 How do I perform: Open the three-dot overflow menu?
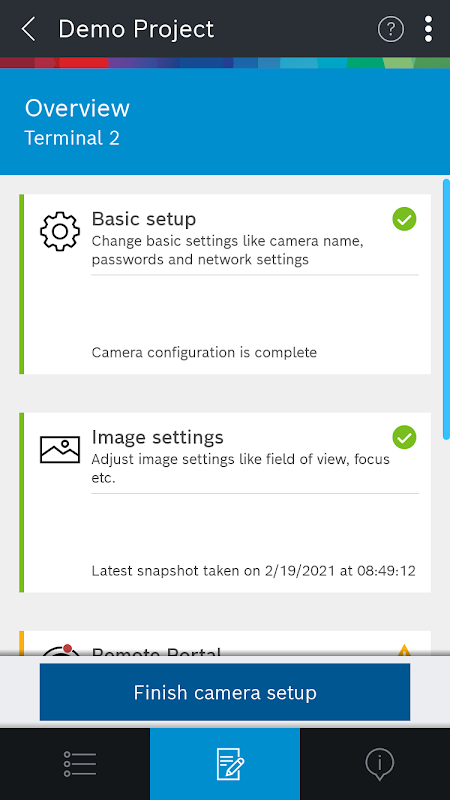click(428, 29)
